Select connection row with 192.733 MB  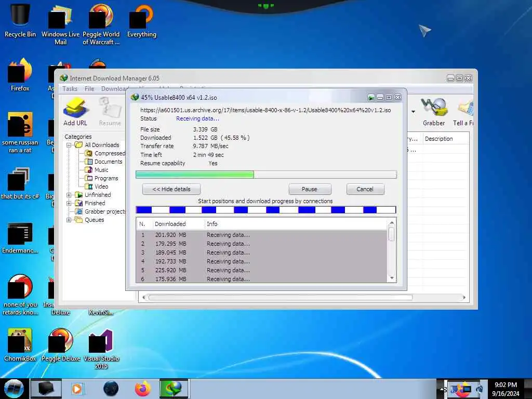coord(261,262)
